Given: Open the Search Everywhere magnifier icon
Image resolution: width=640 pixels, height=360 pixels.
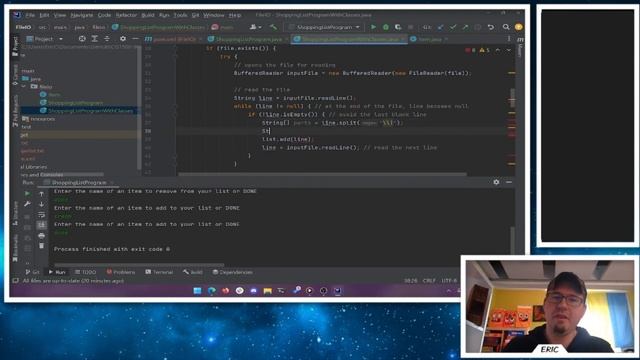Looking at the screenshot, I should pos(506,27).
